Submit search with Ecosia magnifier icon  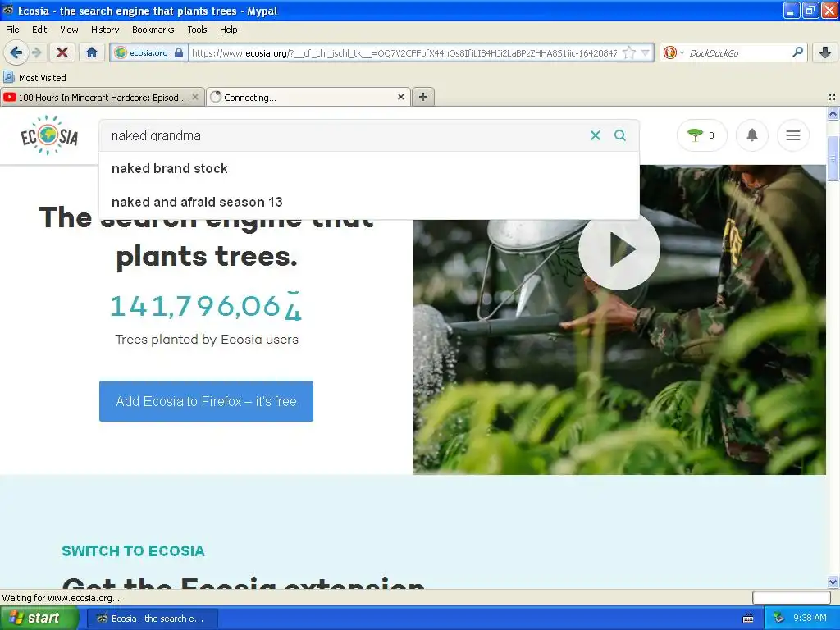tap(620, 135)
